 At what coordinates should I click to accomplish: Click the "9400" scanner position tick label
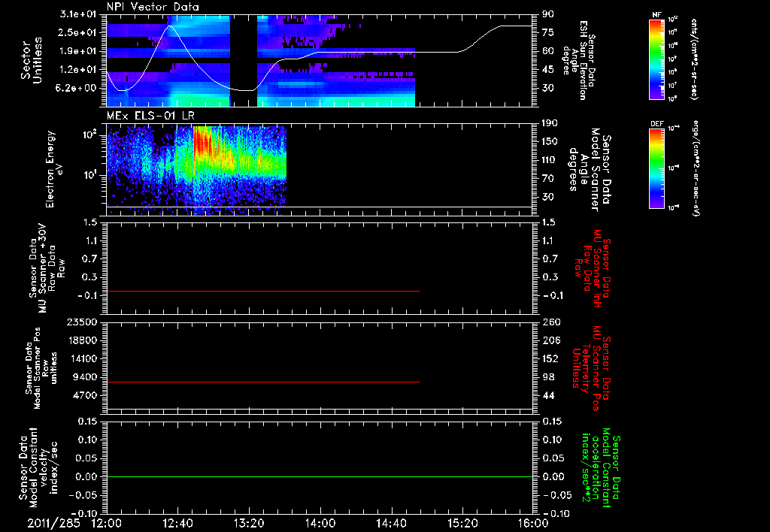click(84, 377)
